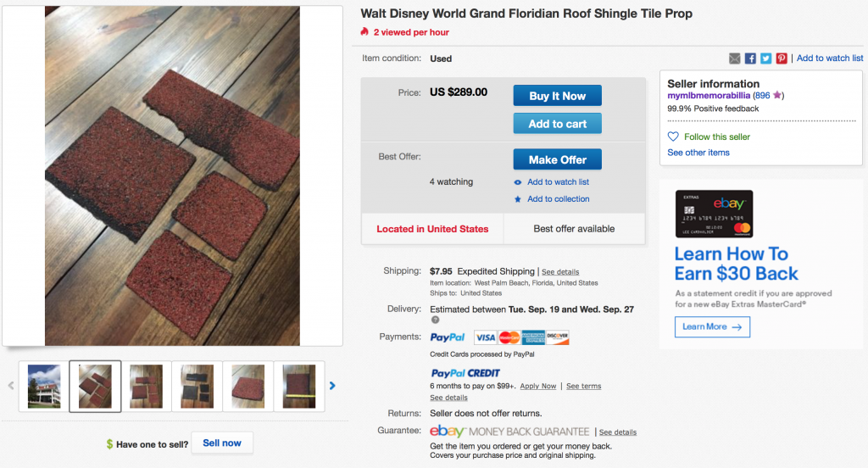Click the heart icon to follow seller
The image size is (868, 468).
coord(673,136)
